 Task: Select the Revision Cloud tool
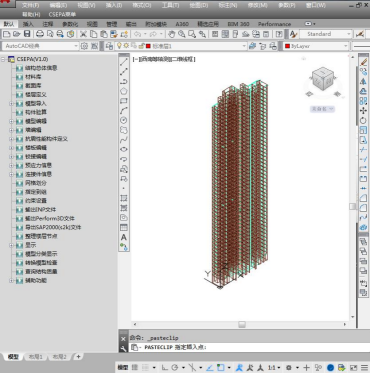tap(124, 130)
